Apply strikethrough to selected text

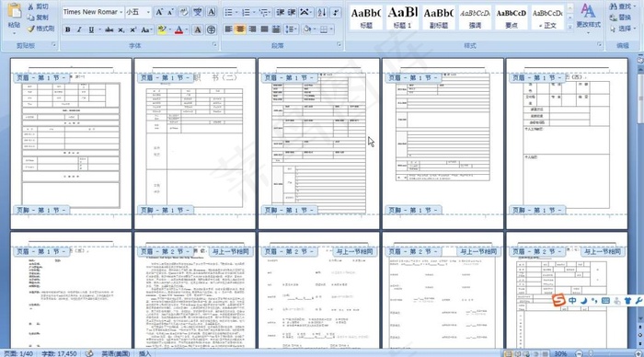[109, 29]
